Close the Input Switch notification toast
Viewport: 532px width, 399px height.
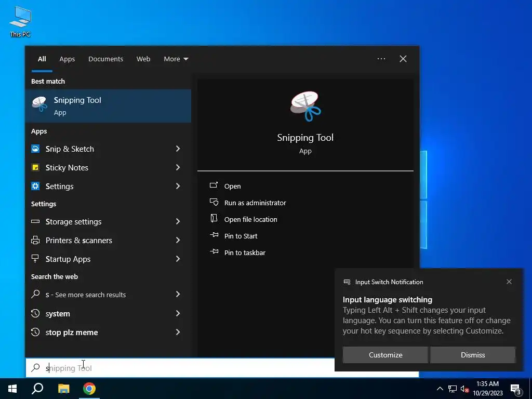509,282
